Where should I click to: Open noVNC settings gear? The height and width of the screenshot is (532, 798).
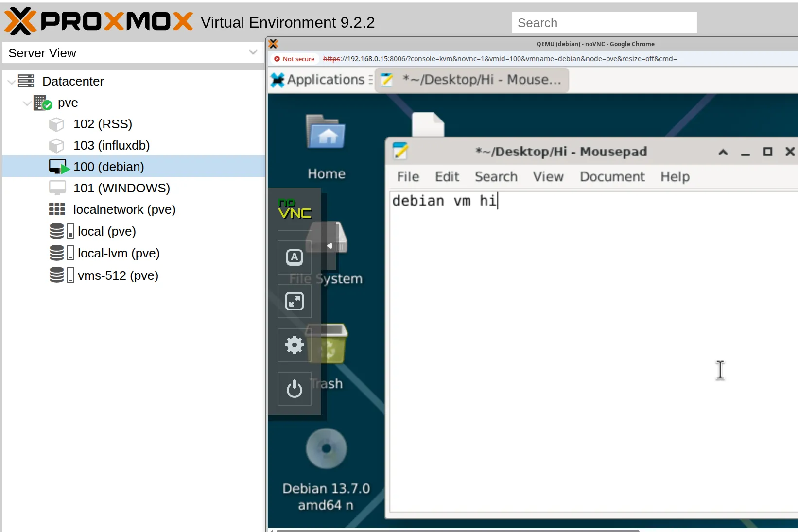point(295,345)
